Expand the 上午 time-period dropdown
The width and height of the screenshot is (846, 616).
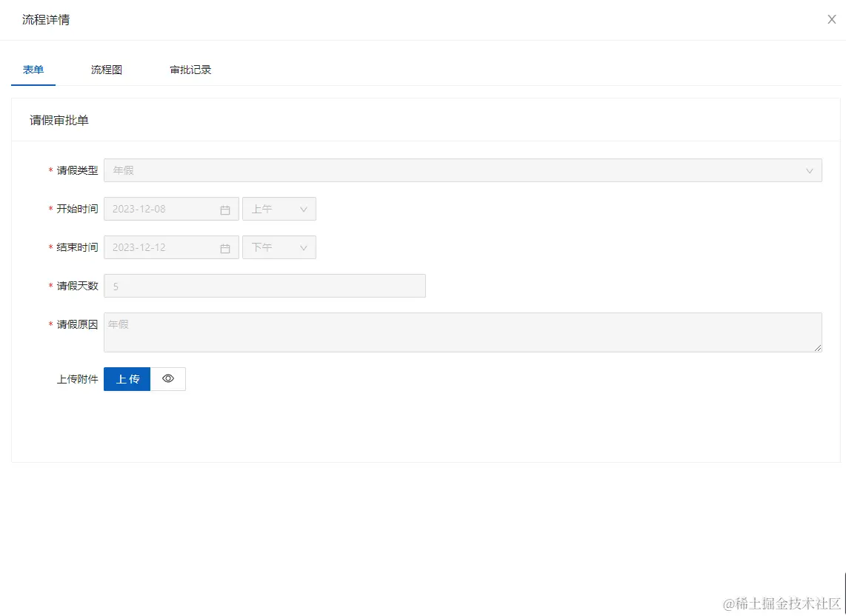click(279, 209)
